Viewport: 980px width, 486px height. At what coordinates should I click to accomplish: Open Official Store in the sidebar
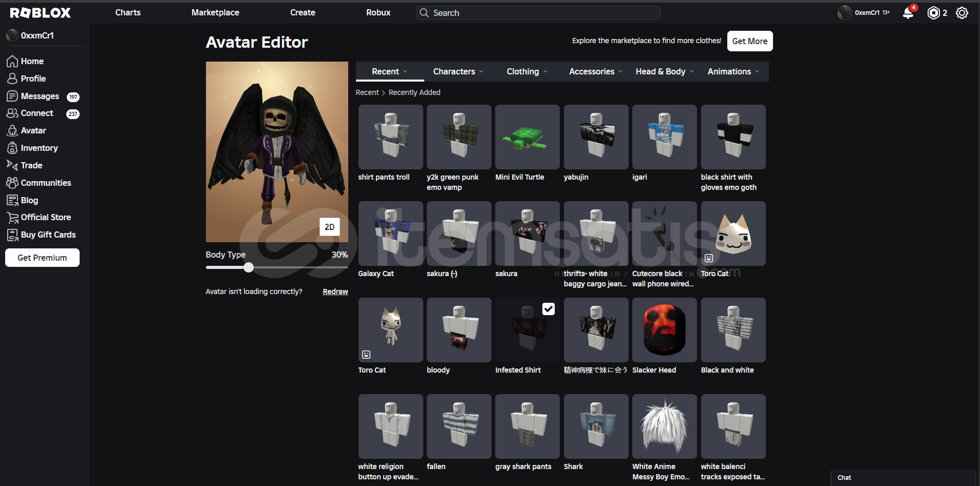click(x=46, y=217)
